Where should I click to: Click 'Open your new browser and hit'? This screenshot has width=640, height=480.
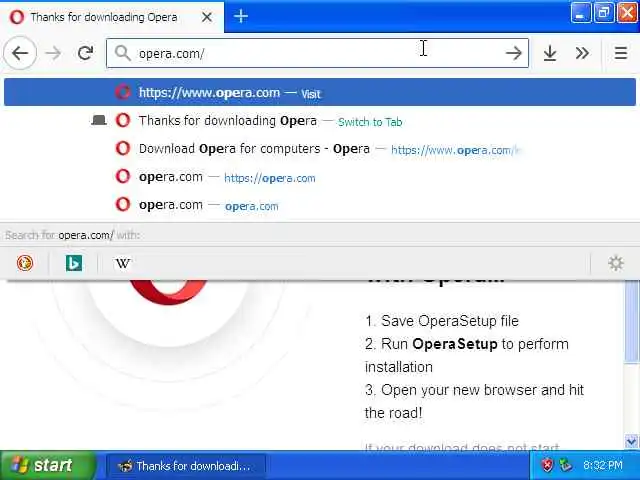pyautogui.click(x=482, y=390)
